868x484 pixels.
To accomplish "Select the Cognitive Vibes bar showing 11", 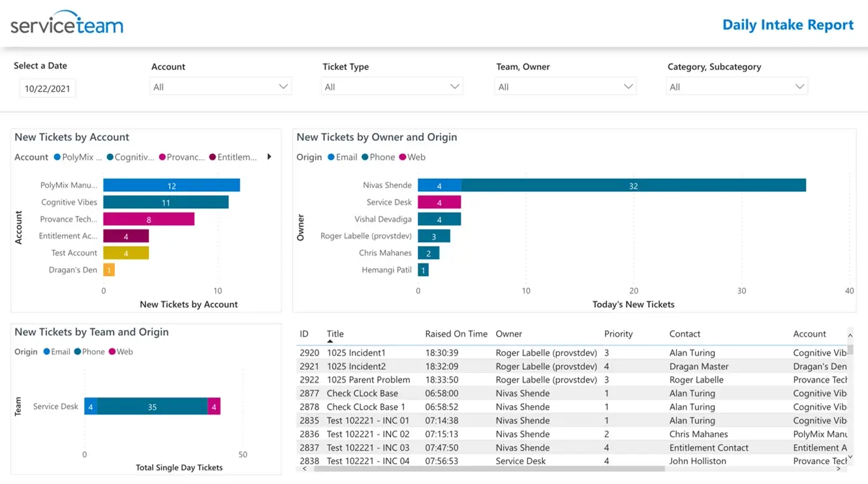I will point(166,202).
